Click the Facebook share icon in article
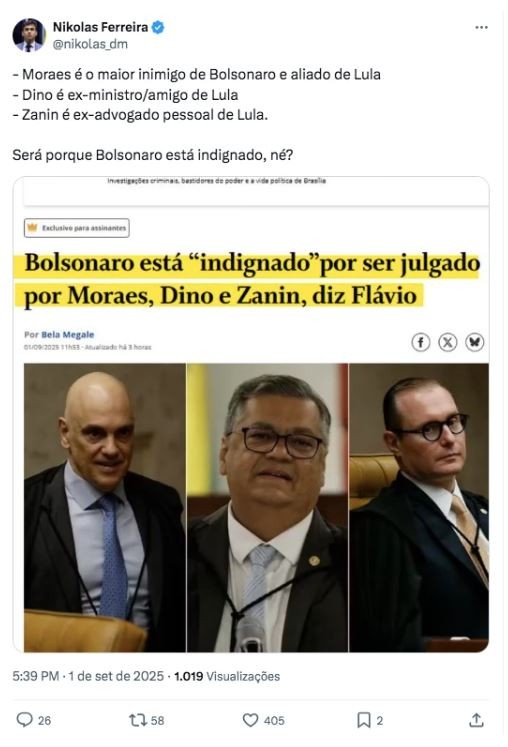 [420, 342]
